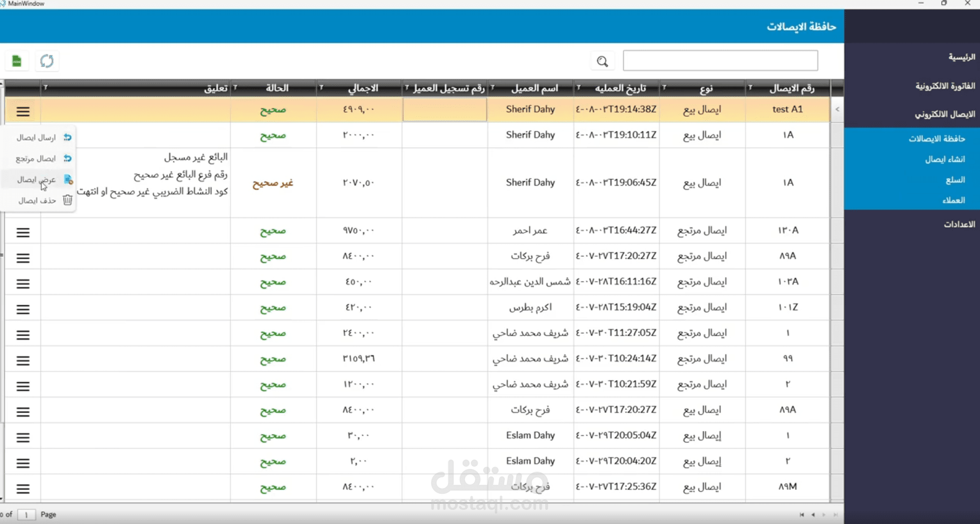Sort by the تاريخ العمليه column header

point(620,88)
